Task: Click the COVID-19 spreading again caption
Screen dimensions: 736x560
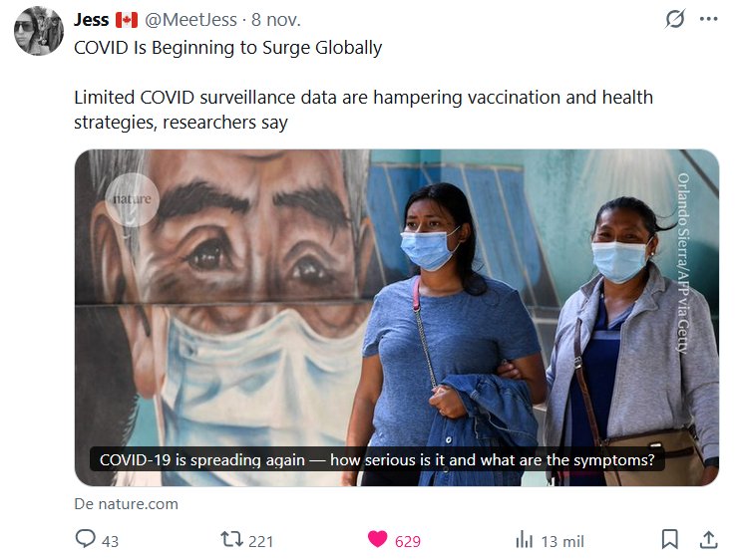Action: click(377, 460)
